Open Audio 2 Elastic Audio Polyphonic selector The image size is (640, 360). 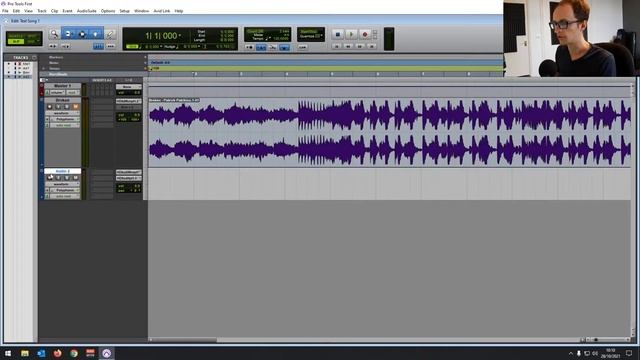click(x=65, y=190)
